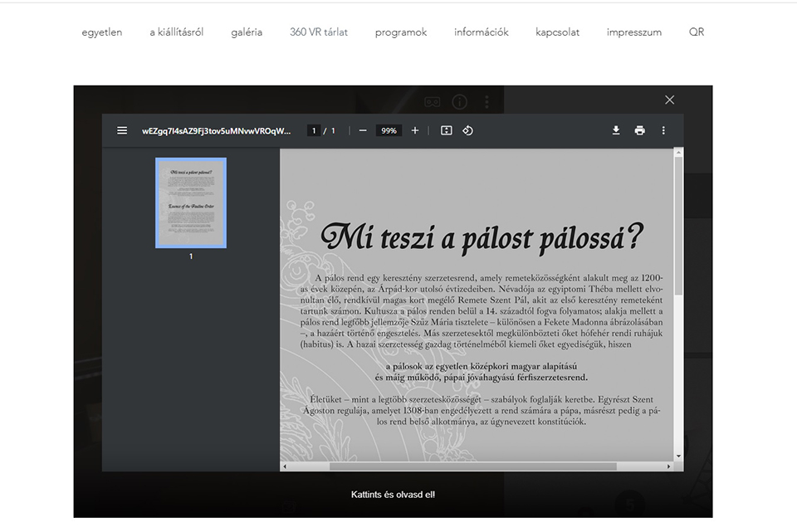Click the fit to page icon
Viewport: 797px width, 532px height.
click(446, 130)
